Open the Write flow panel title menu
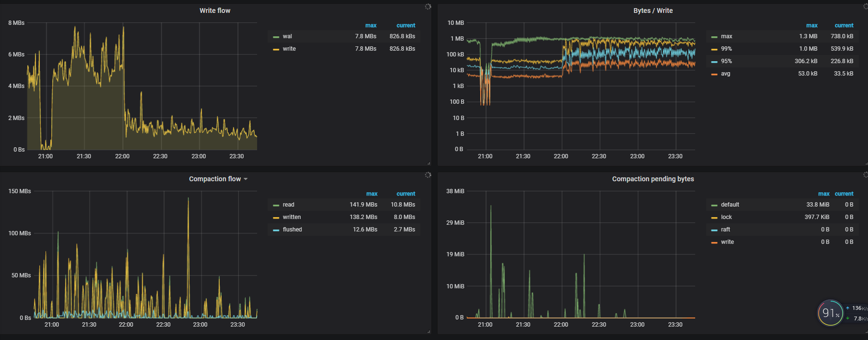868x340 pixels. coord(214,11)
